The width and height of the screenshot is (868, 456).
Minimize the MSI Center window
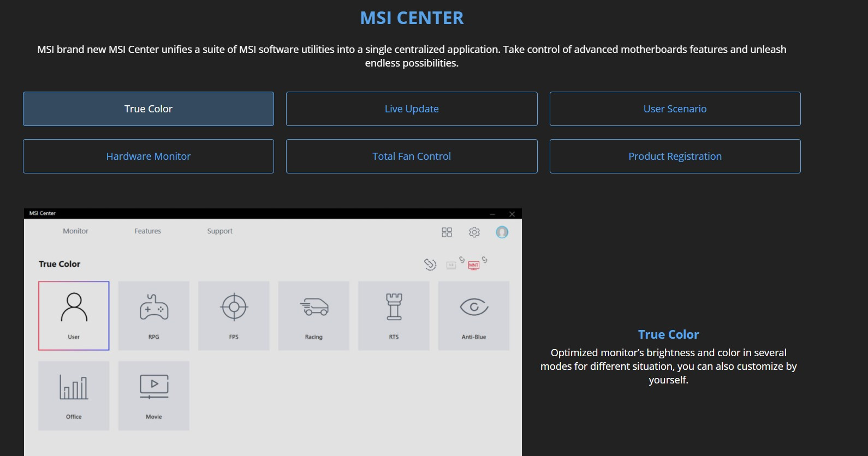[x=492, y=214]
